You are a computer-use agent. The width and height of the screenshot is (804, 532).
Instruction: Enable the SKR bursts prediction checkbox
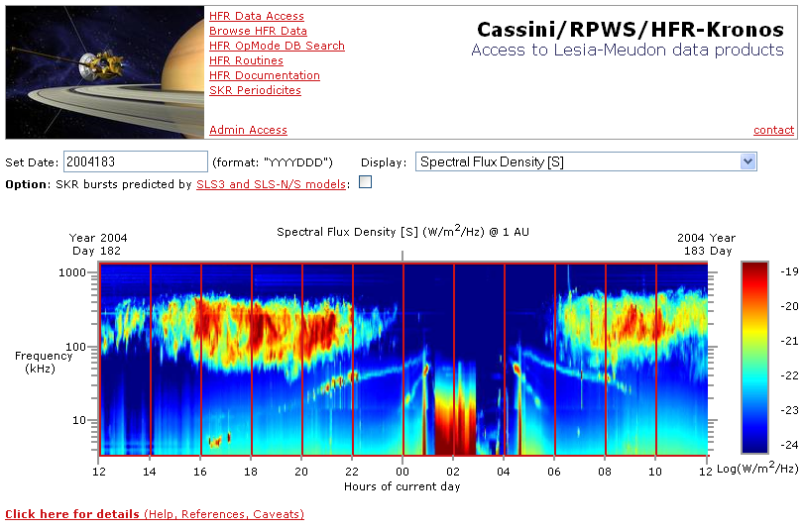[x=365, y=182]
